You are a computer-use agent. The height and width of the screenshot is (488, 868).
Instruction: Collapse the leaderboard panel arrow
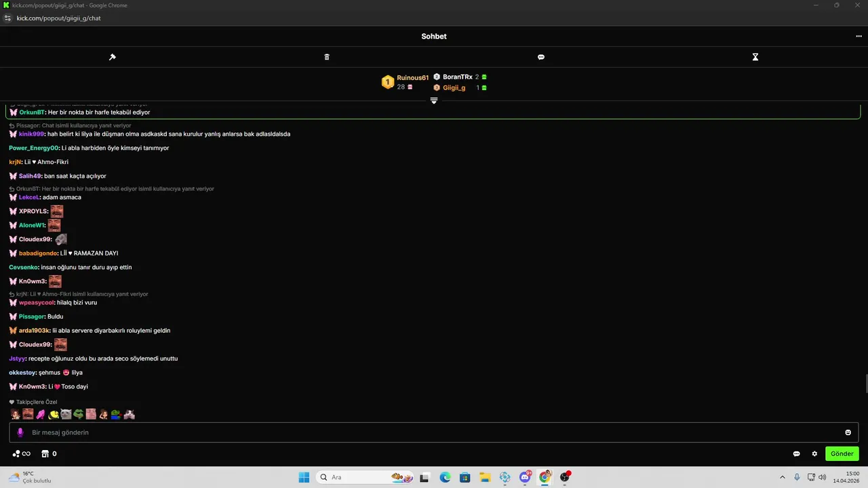[434, 100]
